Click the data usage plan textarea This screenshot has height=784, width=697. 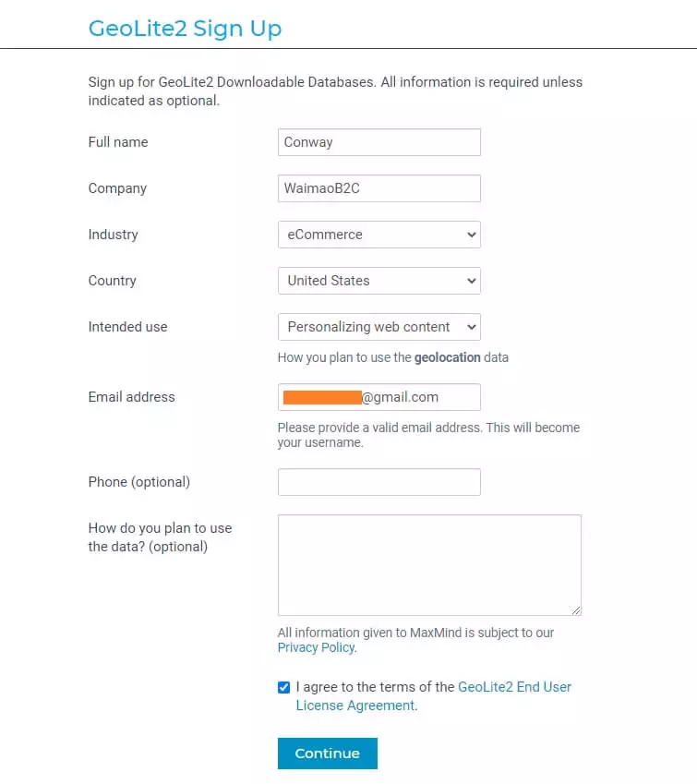429,563
